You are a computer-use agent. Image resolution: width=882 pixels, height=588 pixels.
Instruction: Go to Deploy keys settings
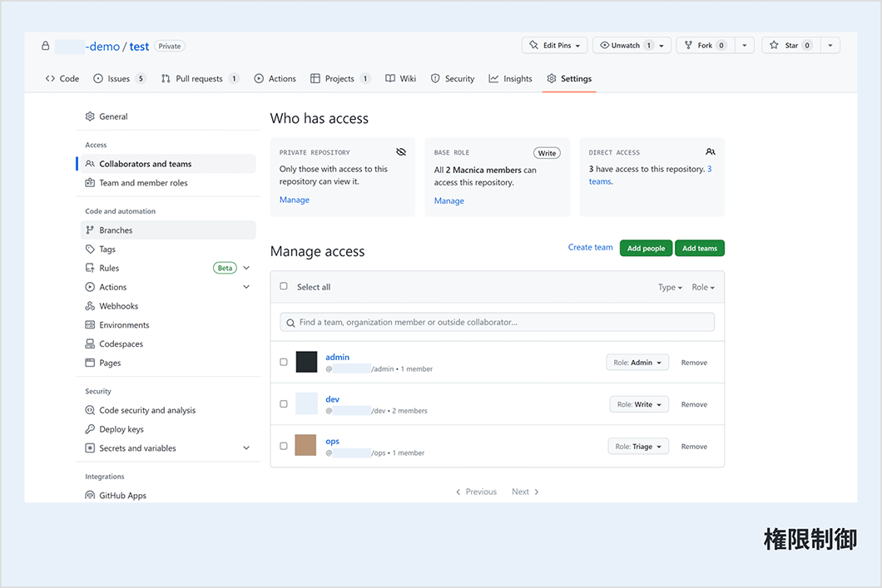(x=121, y=429)
